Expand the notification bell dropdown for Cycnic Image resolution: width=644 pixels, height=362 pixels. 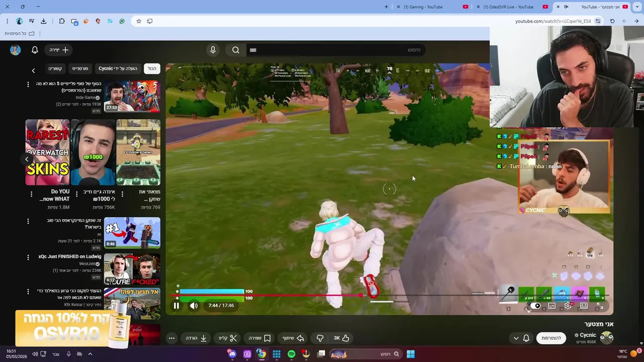[x=521, y=338]
